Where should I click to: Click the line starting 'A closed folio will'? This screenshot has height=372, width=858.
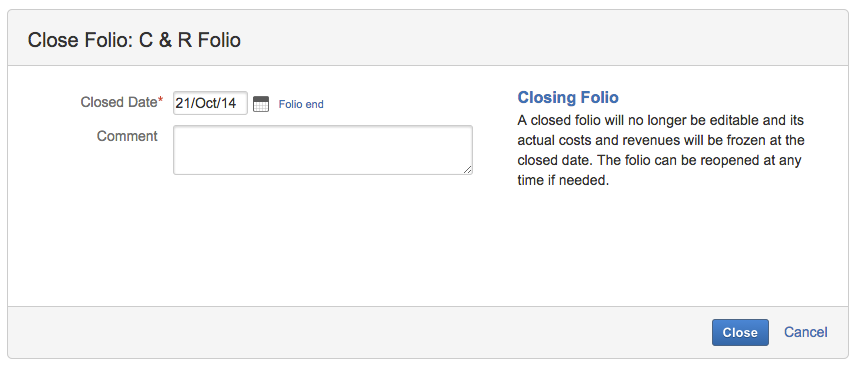660,120
